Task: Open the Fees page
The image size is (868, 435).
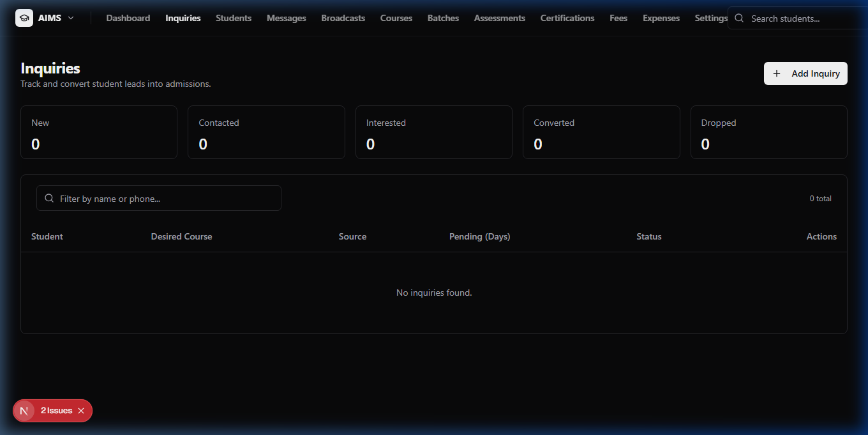Action: [618, 18]
